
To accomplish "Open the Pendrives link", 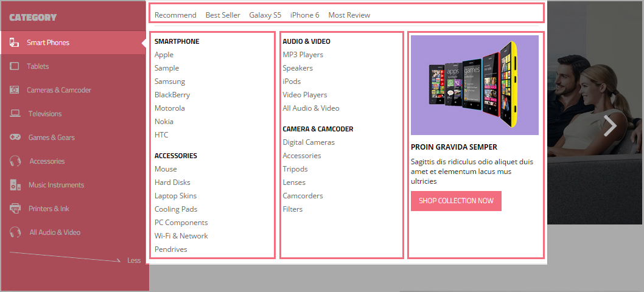I will (x=171, y=249).
